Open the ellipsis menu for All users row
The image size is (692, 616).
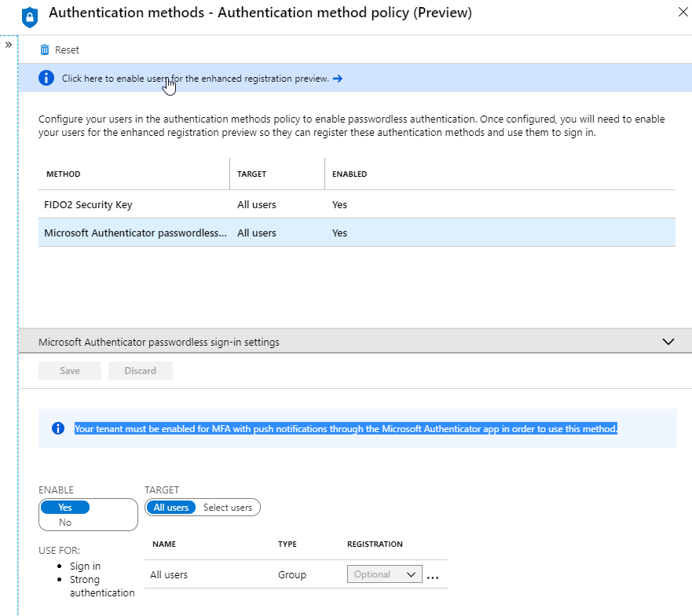(x=433, y=576)
